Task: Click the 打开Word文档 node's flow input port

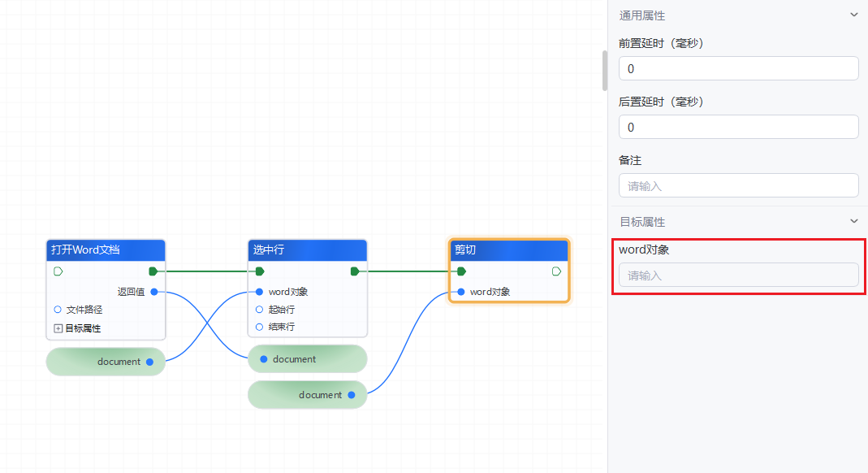Action: [58, 271]
